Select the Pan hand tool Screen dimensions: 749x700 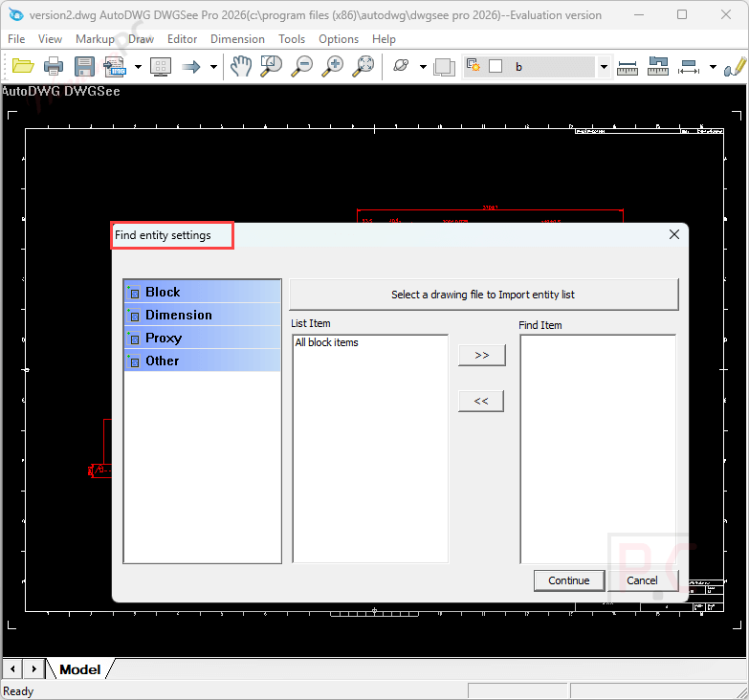click(241, 66)
